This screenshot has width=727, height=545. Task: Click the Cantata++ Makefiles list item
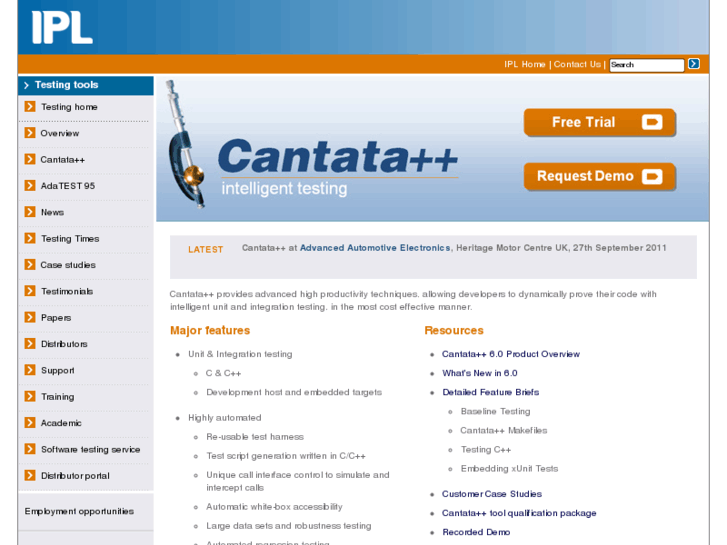click(x=504, y=430)
